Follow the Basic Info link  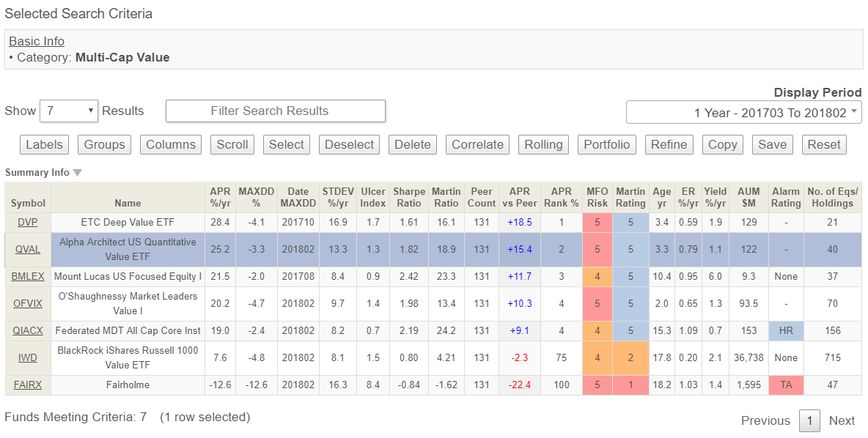pyautogui.click(x=37, y=42)
